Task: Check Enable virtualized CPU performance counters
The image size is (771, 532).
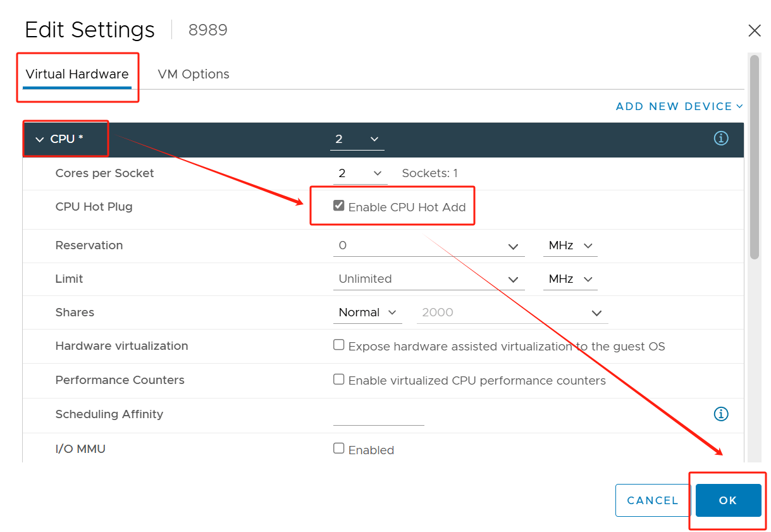Action: (338, 378)
